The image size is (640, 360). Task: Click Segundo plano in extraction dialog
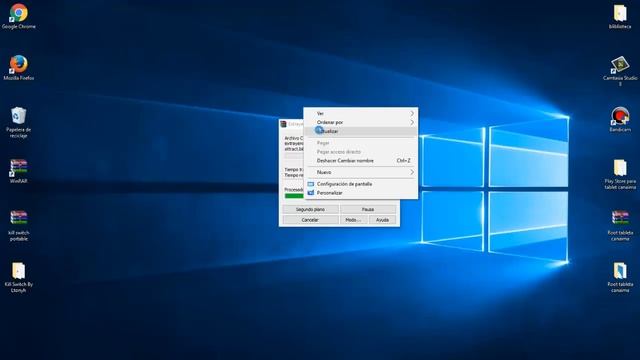click(310, 209)
